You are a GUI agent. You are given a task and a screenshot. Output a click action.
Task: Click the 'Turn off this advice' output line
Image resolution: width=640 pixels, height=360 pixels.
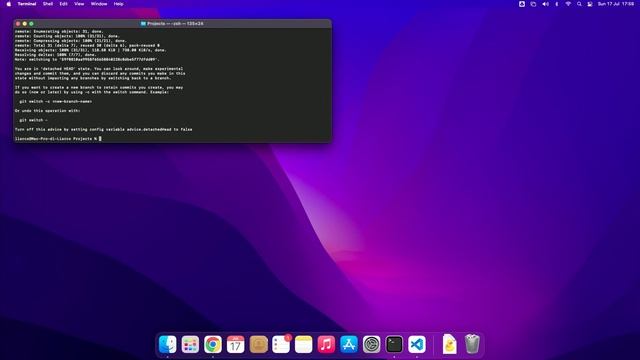tap(103, 129)
